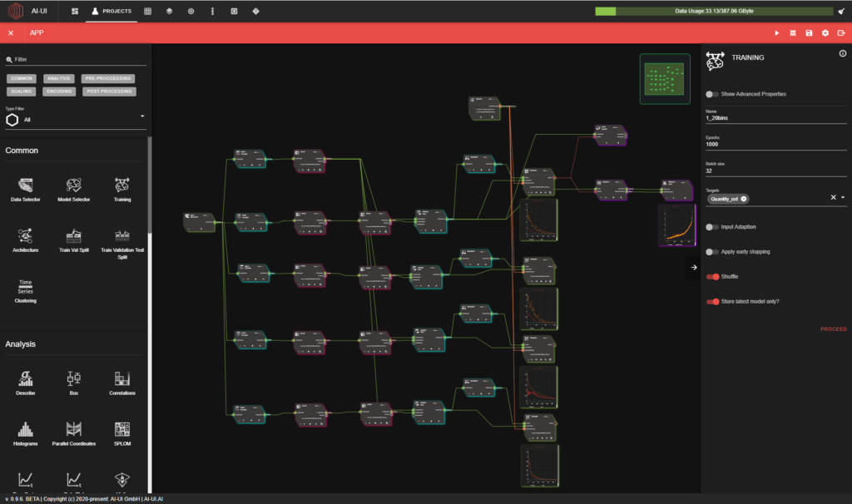Image resolution: width=852 pixels, height=504 pixels.
Task: Enable Apply early stopping switch
Action: point(712,252)
